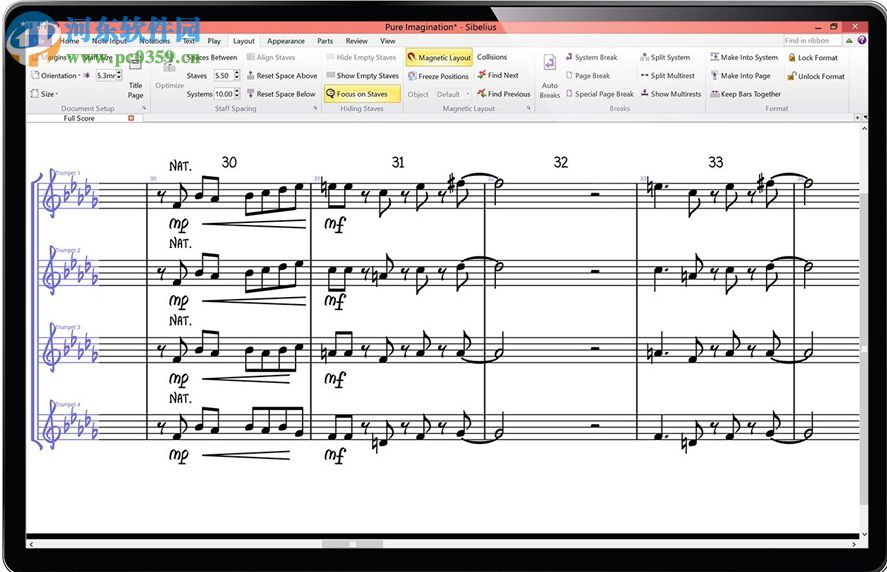Click Reset Space Above
This screenshot has height=572, width=887.
click(x=282, y=75)
